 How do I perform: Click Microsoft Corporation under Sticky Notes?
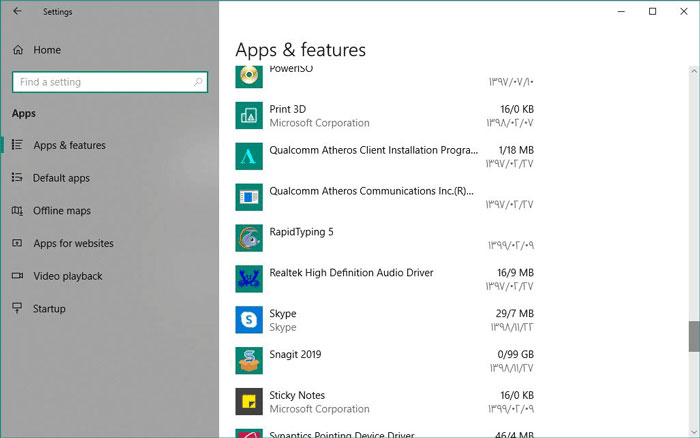tap(319, 409)
